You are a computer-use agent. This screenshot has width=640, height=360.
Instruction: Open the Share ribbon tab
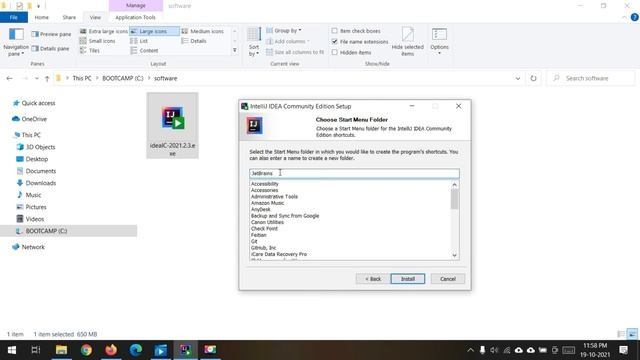point(69,17)
